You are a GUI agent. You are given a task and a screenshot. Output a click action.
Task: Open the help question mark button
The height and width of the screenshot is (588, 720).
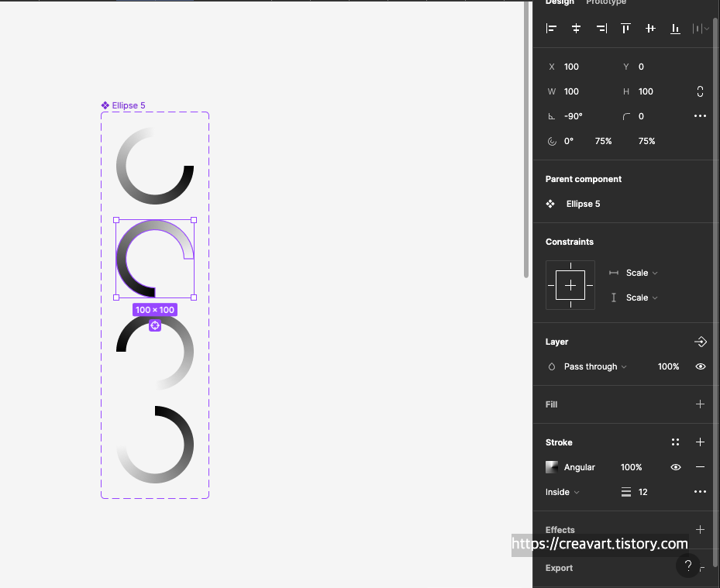(688, 565)
